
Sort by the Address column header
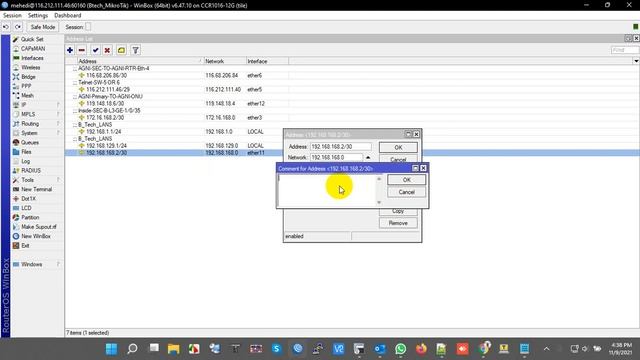point(140,61)
